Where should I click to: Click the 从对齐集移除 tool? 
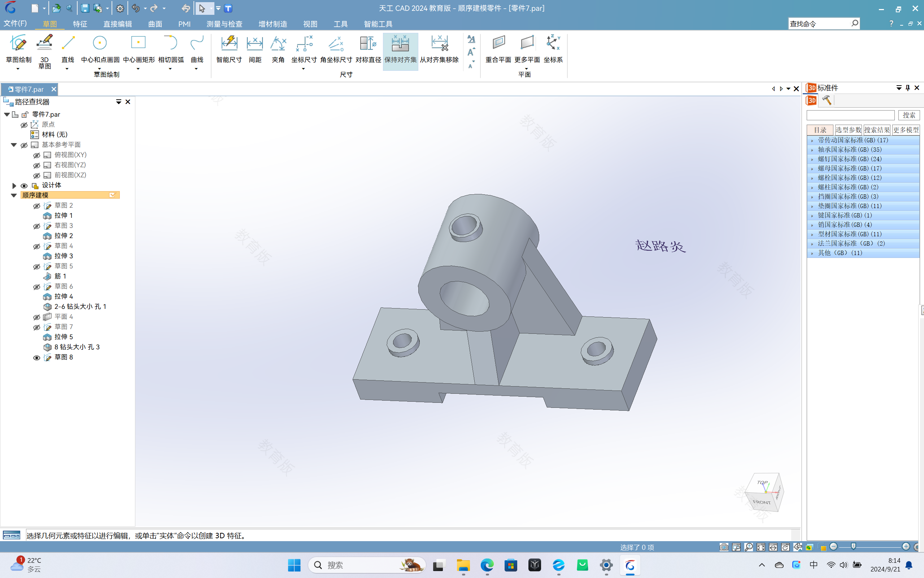(x=439, y=49)
